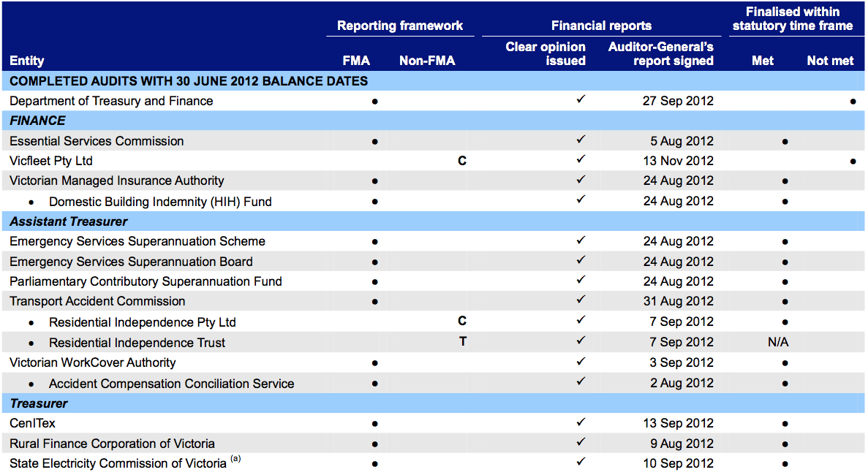This screenshot has height=475, width=868.
Task: Click the '7 Sep 2012' date for Residential Independence Trust
Action: 682,342
